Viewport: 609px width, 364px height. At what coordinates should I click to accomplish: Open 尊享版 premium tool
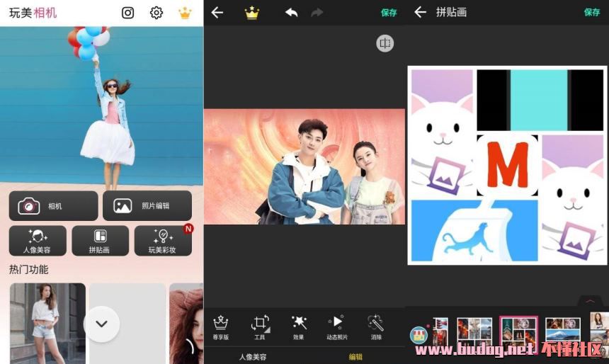221,327
